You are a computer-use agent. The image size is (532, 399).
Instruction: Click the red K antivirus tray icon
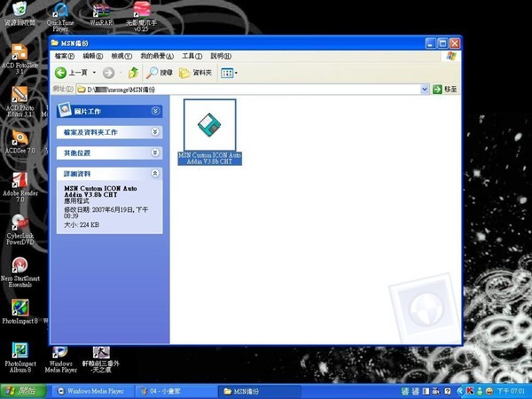pyautogui.click(x=470, y=391)
